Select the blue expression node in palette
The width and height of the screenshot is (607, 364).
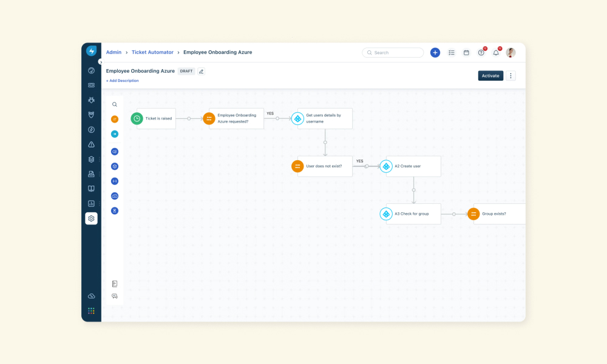click(115, 181)
